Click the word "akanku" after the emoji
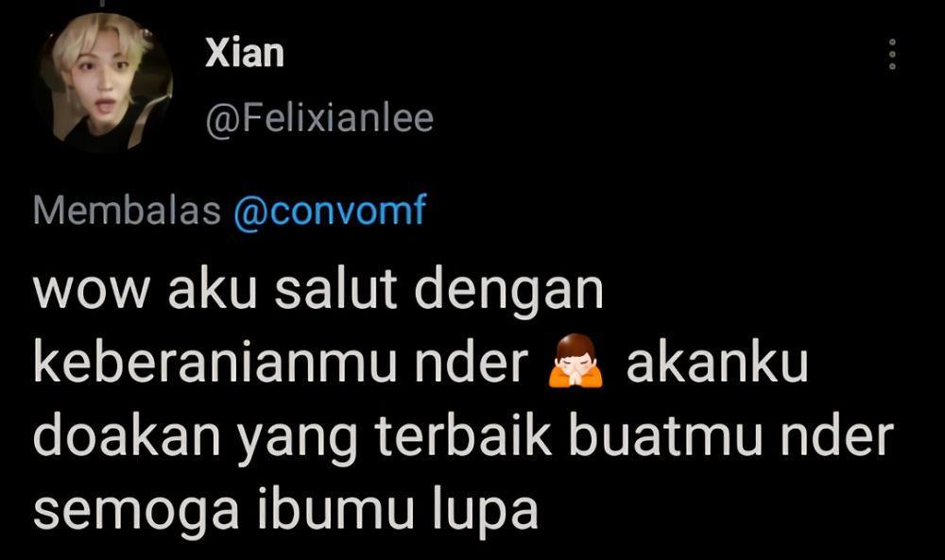The height and width of the screenshot is (560, 945). (717, 362)
